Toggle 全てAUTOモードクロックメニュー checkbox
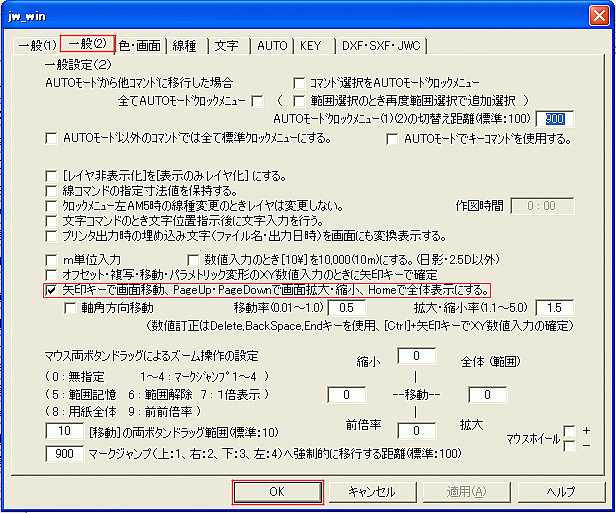 coord(257,101)
